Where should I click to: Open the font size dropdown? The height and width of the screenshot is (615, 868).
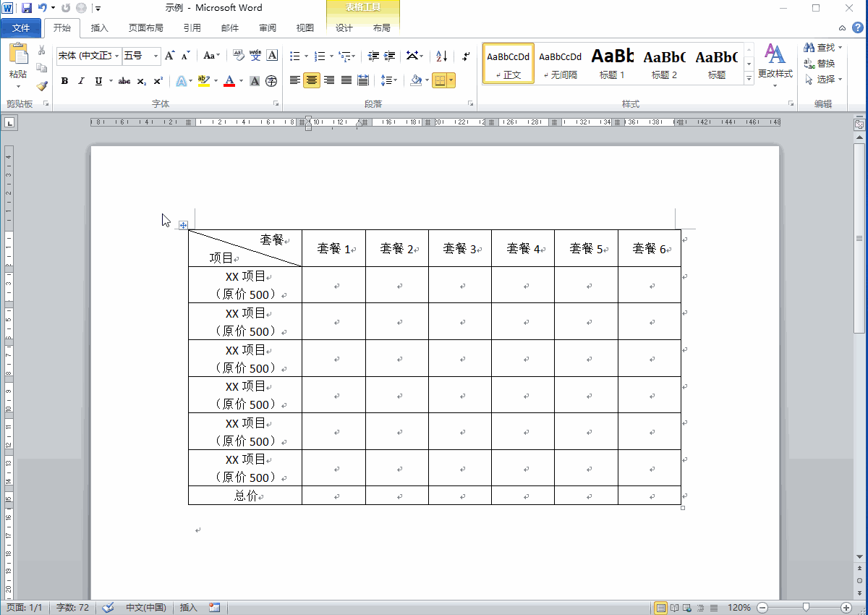156,56
